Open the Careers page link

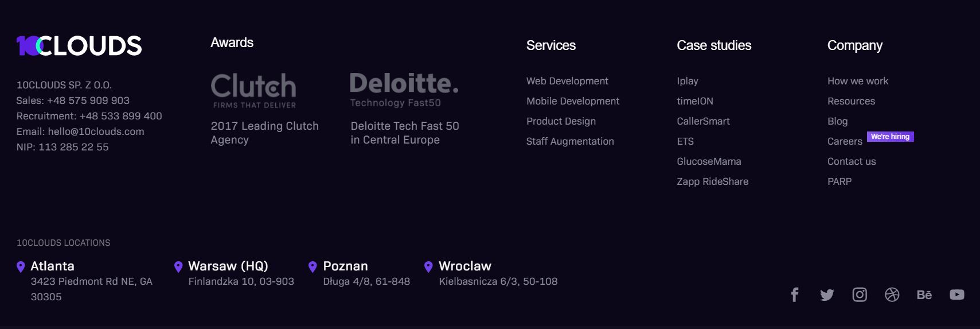[x=845, y=141]
